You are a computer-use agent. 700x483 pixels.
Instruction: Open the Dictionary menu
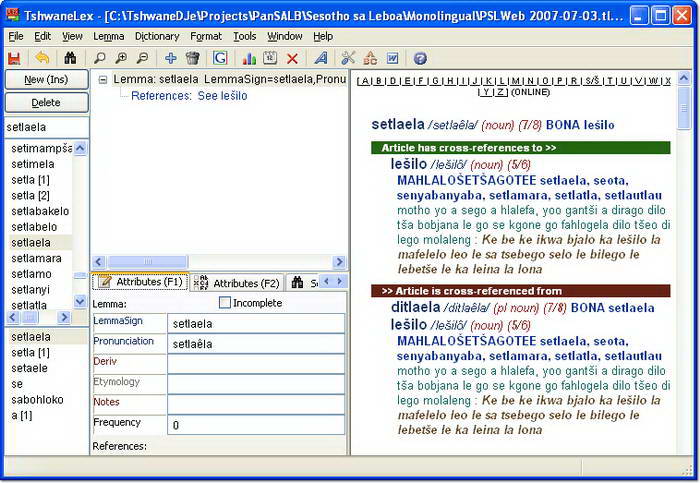click(157, 36)
